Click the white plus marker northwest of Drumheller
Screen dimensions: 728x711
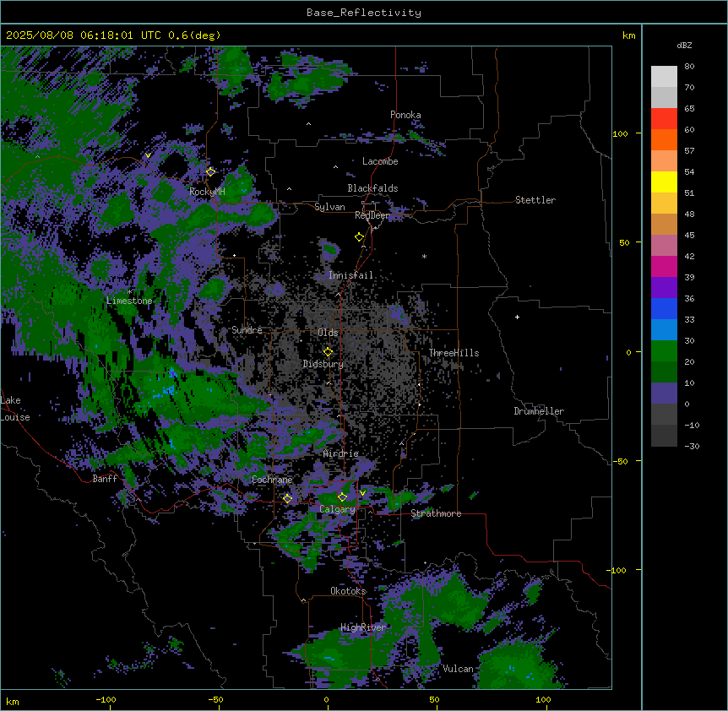[517, 317]
